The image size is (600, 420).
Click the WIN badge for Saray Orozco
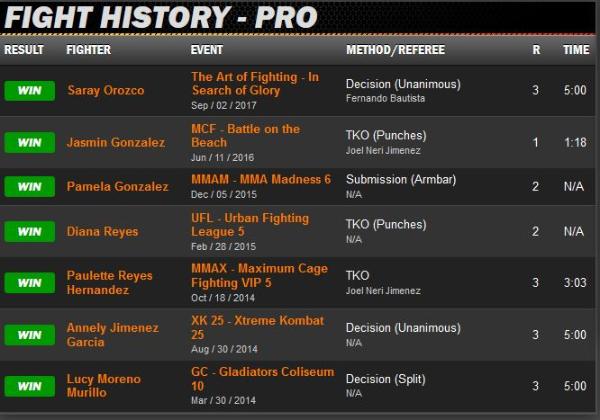(29, 91)
